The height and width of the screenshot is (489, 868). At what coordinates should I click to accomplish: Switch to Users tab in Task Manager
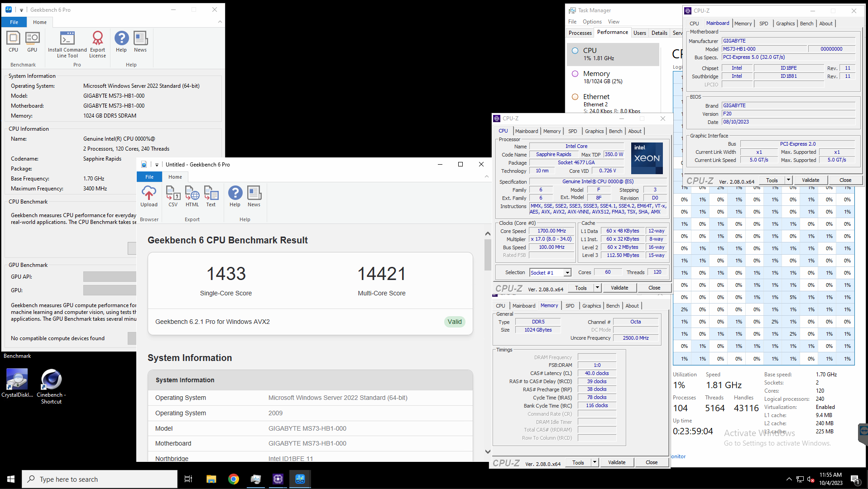(x=640, y=33)
